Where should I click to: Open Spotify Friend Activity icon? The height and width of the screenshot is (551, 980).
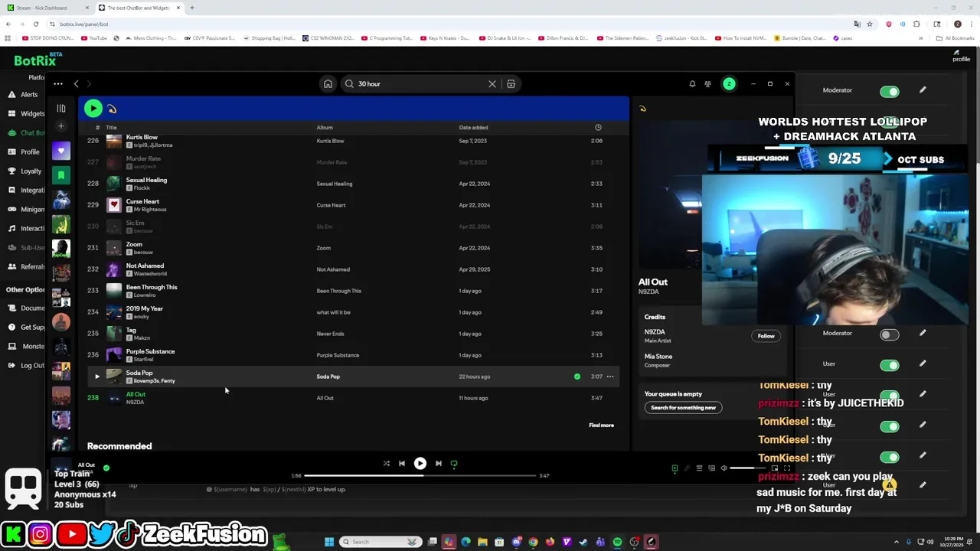point(708,84)
